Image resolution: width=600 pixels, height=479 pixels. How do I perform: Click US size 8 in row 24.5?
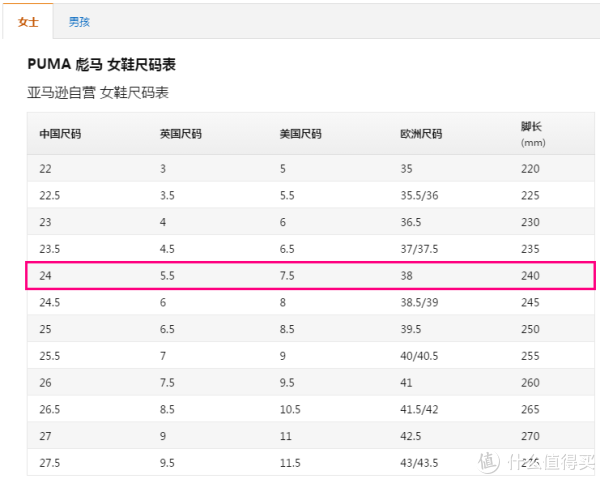283,303
